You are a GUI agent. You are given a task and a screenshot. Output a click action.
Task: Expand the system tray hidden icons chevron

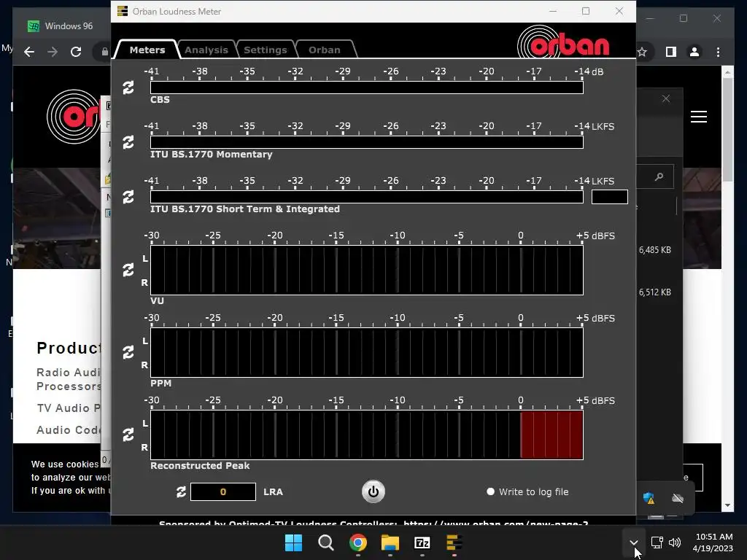634,542
